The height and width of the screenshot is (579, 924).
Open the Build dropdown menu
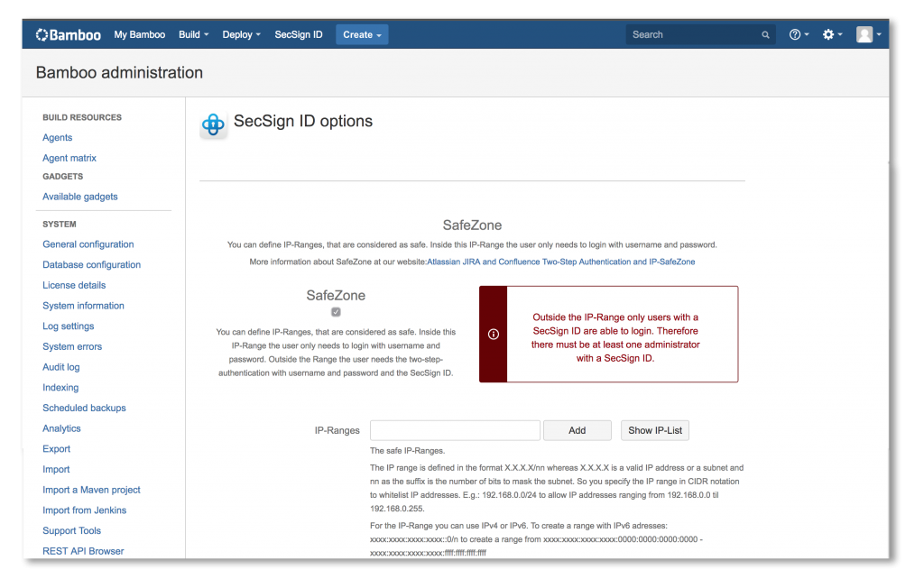pyautogui.click(x=193, y=33)
